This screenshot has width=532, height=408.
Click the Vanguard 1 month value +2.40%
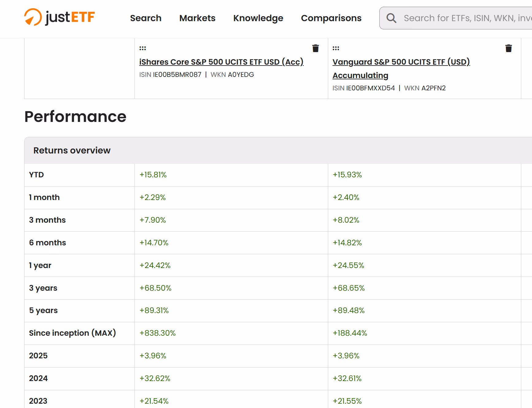[x=346, y=198]
